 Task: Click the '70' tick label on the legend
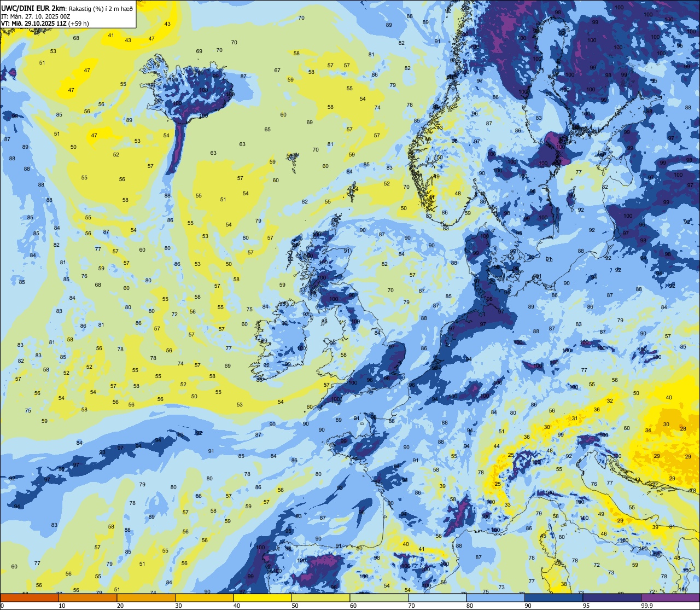pos(411,606)
